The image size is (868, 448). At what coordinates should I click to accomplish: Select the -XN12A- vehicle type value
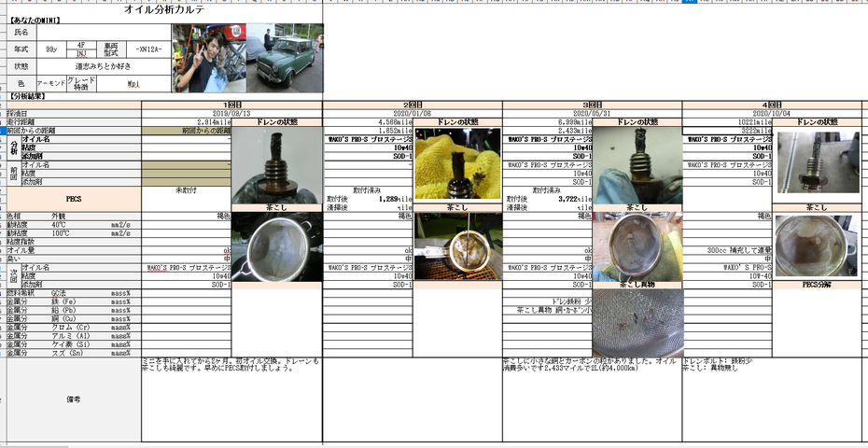coord(148,49)
